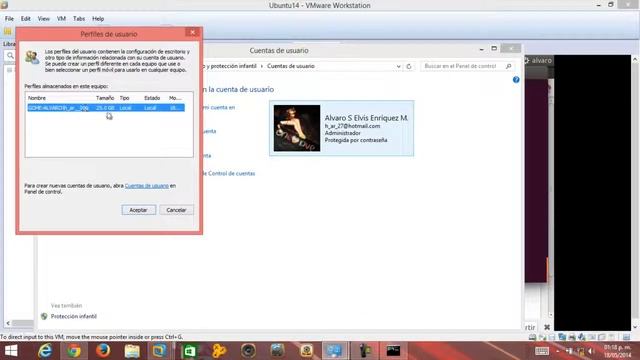The image size is (640, 360).
Task: Open the 'Protección infantil' link
Action: 73,316
